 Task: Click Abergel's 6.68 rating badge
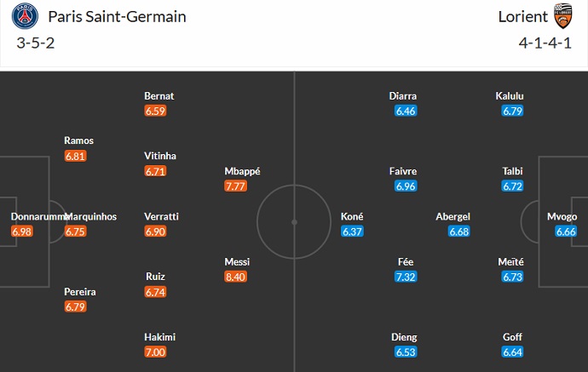(460, 232)
